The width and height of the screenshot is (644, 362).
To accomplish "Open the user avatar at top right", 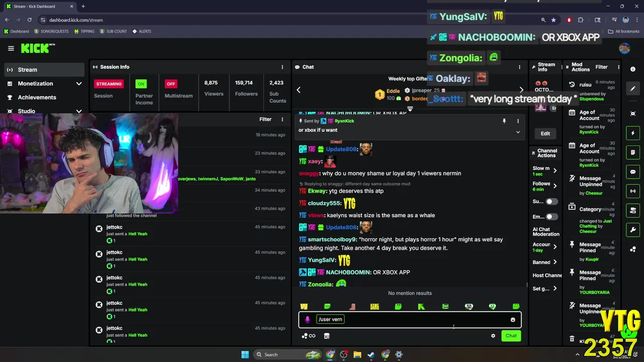I will point(624,48).
